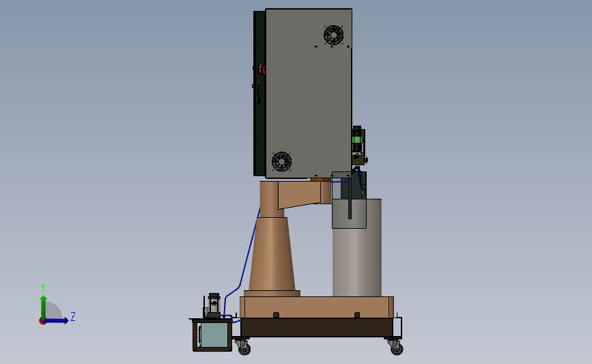Click the red triad origin point

[x=42, y=322]
